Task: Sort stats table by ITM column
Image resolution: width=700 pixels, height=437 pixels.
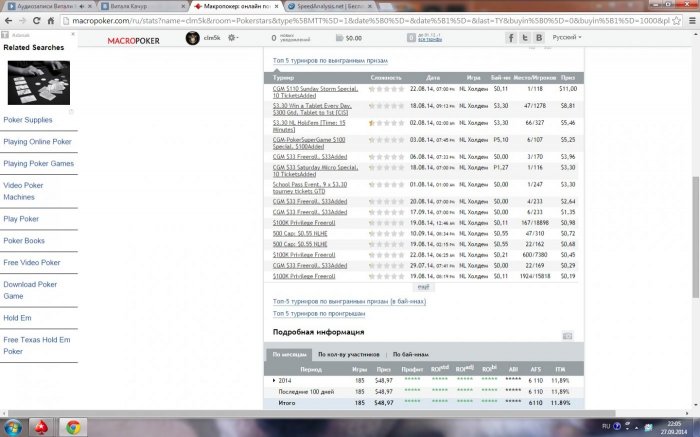Action: pos(560,370)
